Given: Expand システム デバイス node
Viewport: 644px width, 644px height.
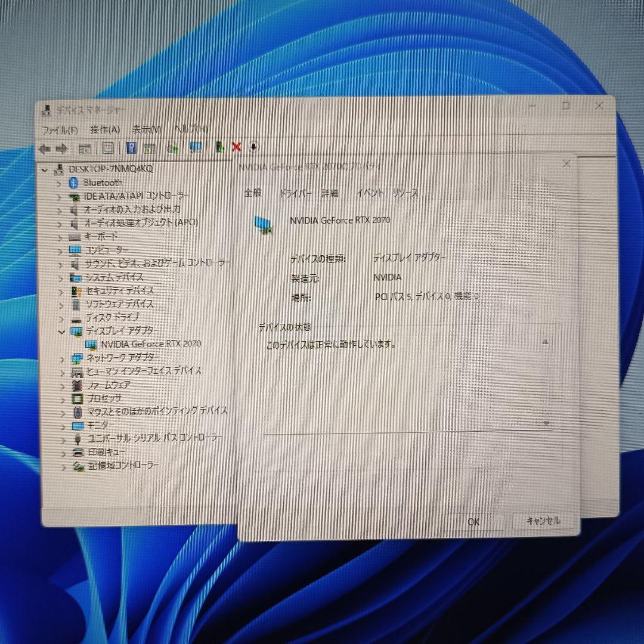Looking at the screenshot, I should pos(61,278).
